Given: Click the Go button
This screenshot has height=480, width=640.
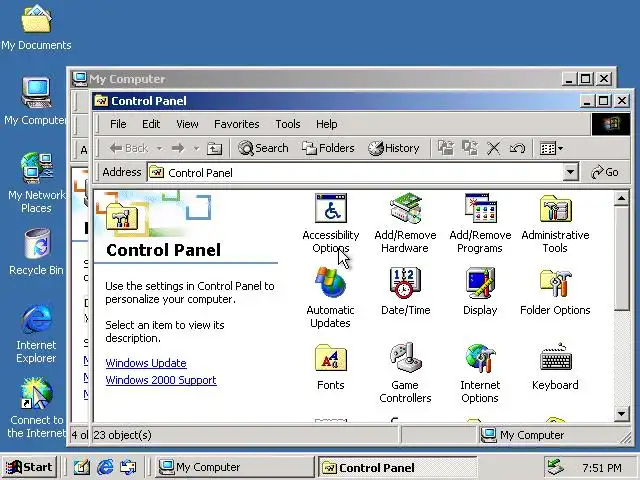Looking at the screenshot, I should click(x=605, y=172).
